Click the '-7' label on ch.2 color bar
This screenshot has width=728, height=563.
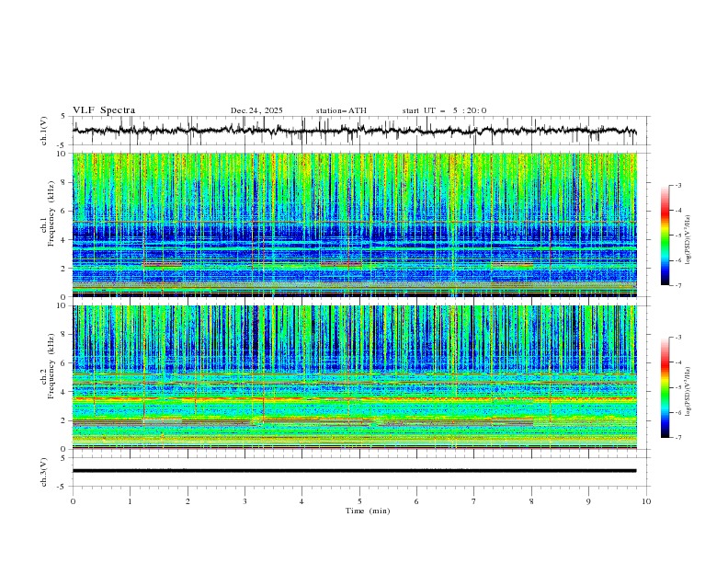pyautogui.click(x=677, y=438)
